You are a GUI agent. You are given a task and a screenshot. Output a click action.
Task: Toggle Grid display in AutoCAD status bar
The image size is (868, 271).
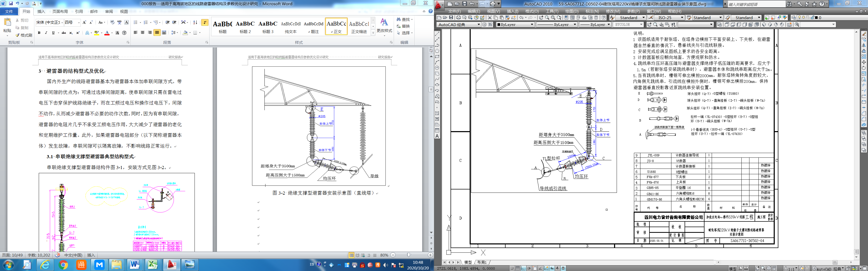click(518, 268)
